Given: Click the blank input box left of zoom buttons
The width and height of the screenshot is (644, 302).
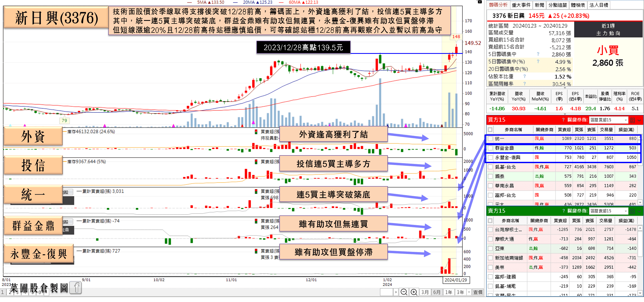Looking at the screenshot, I should (387, 292).
